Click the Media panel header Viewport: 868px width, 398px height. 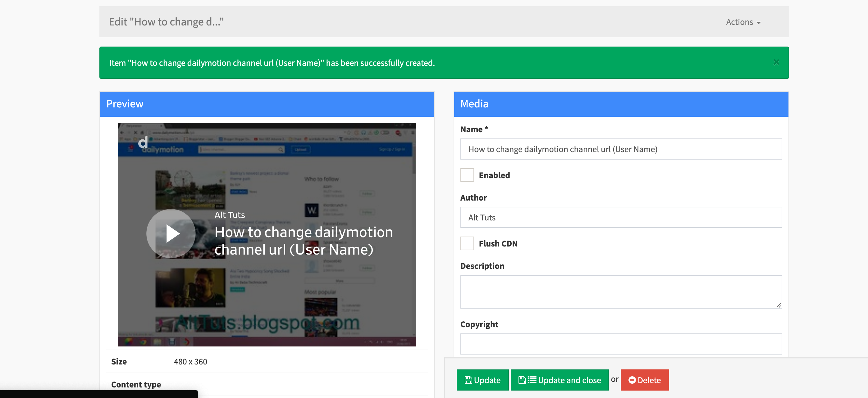click(x=621, y=104)
